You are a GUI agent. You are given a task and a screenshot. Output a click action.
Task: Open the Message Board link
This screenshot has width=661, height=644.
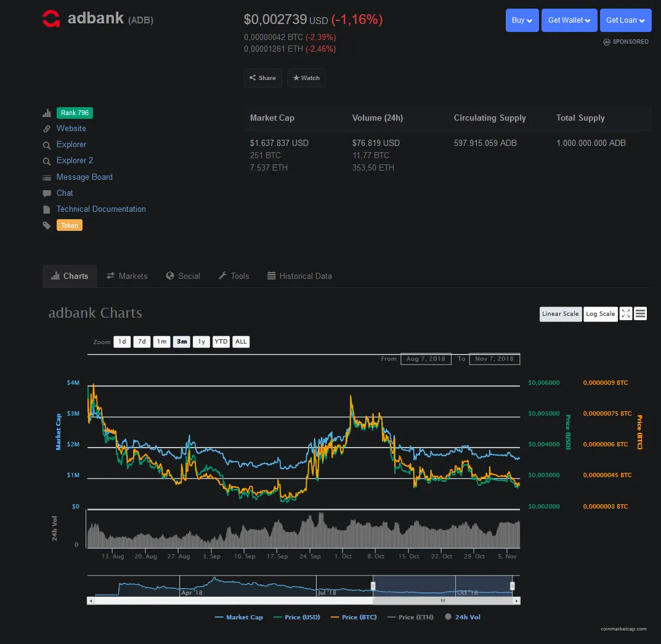click(x=84, y=177)
